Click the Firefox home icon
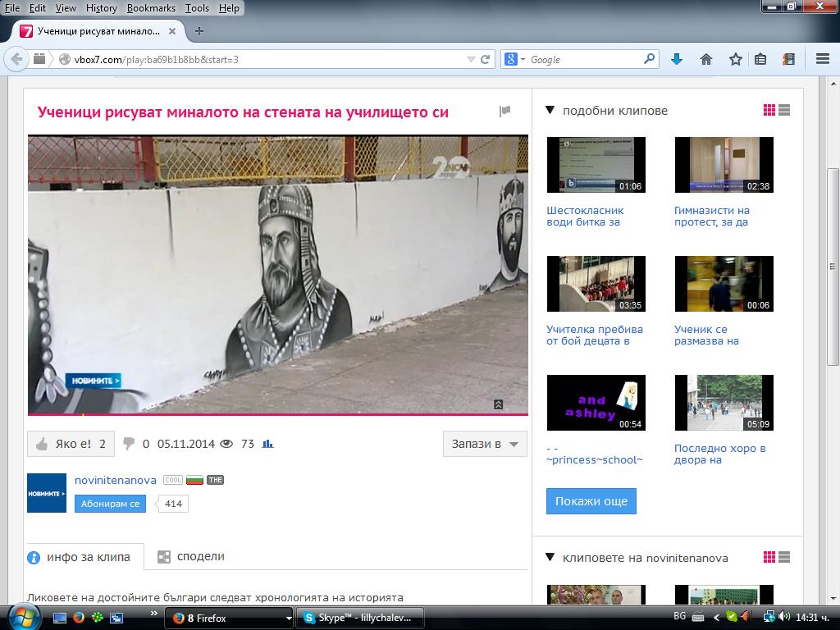Viewport: 840px width, 630px height. coord(706,59)
